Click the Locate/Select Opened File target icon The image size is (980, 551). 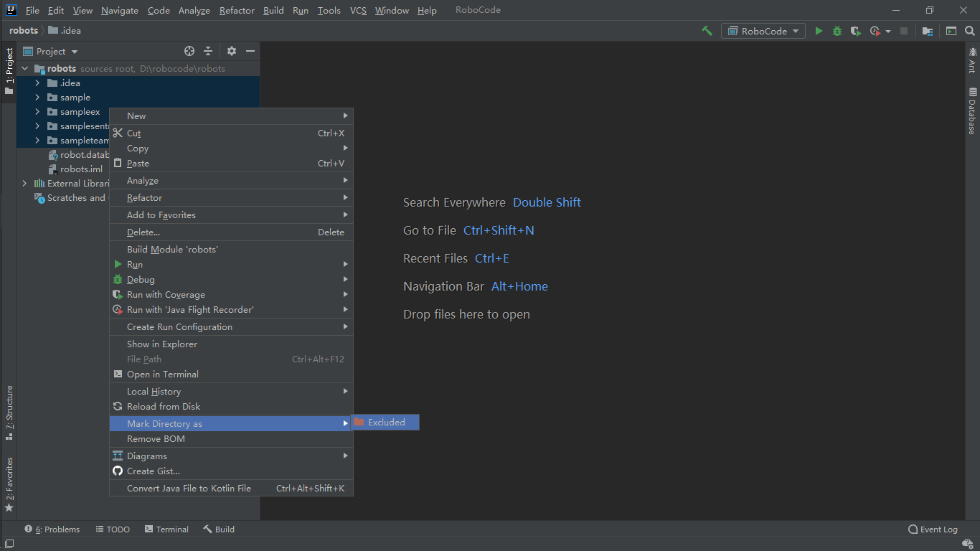coord(189,51)
